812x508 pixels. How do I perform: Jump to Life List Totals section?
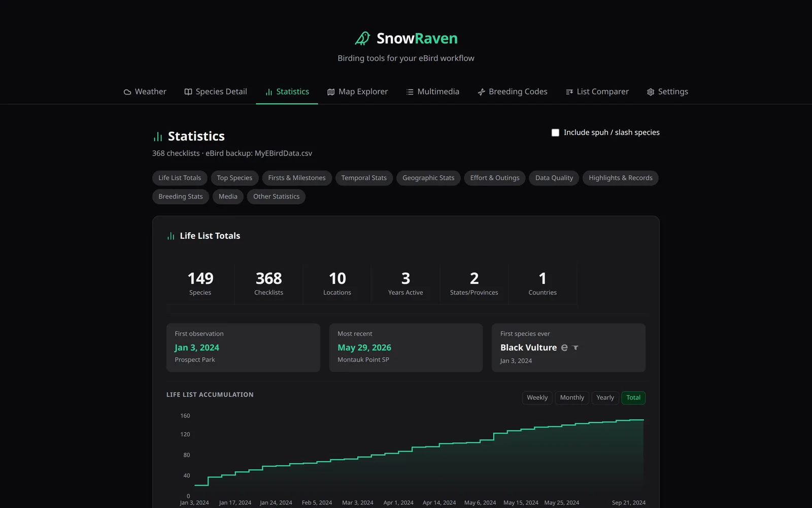(180, 178)
